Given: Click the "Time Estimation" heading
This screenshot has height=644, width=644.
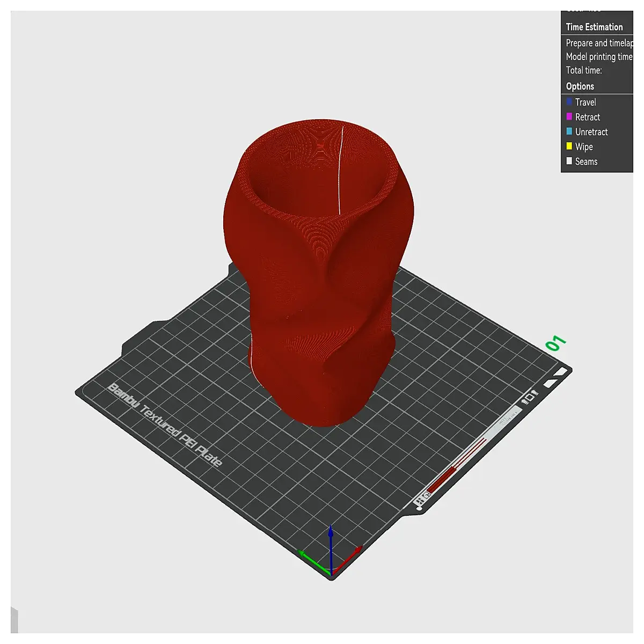Looking at the screenshot, I should coord(594,27).
